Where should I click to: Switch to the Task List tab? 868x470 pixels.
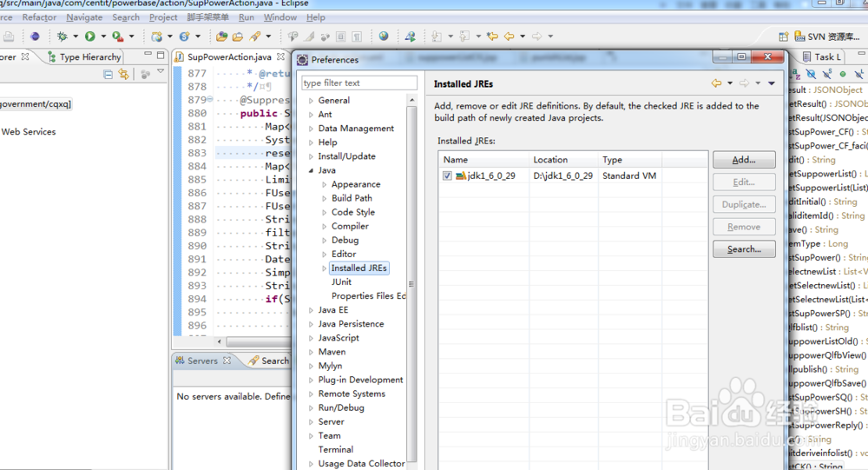click(823, 56)
